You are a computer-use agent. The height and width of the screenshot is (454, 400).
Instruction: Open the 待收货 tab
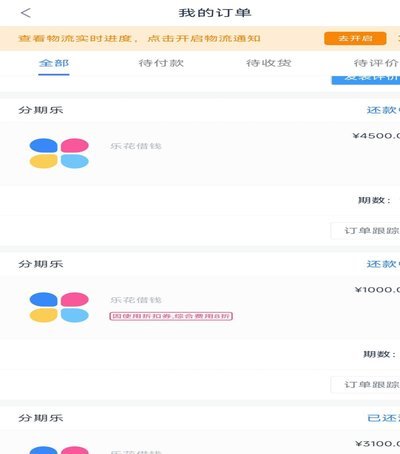[x=269, y=63]
